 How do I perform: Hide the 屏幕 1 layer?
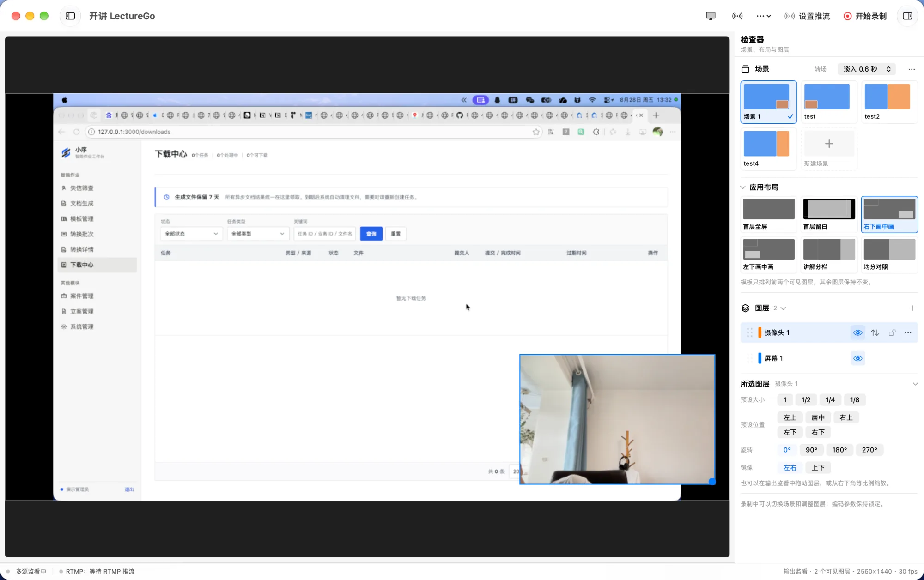[x=858, y=358]
